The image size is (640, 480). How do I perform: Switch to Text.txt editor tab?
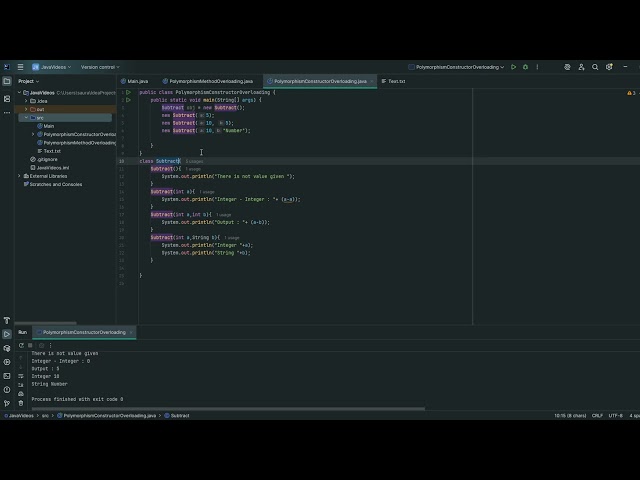[x=393, y=81]
